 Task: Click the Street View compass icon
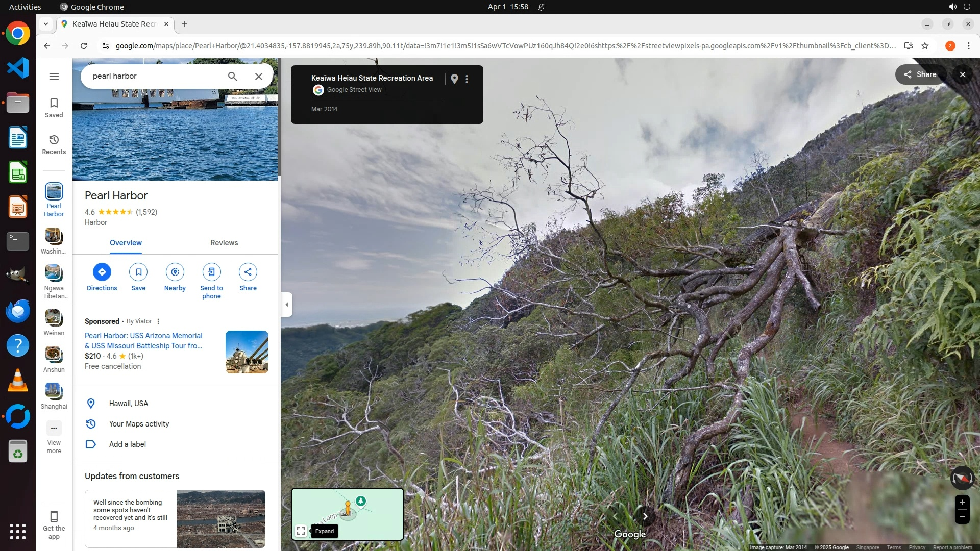pos(962,479)
